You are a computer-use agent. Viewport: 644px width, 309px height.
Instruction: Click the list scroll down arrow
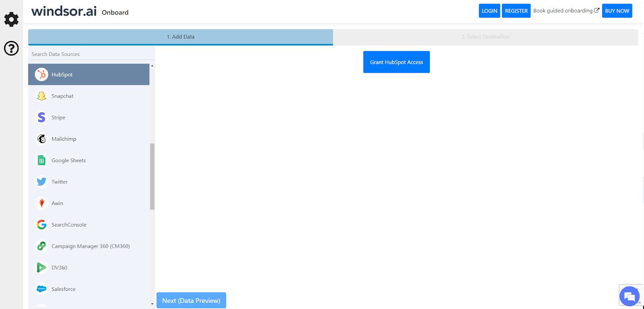152,304
